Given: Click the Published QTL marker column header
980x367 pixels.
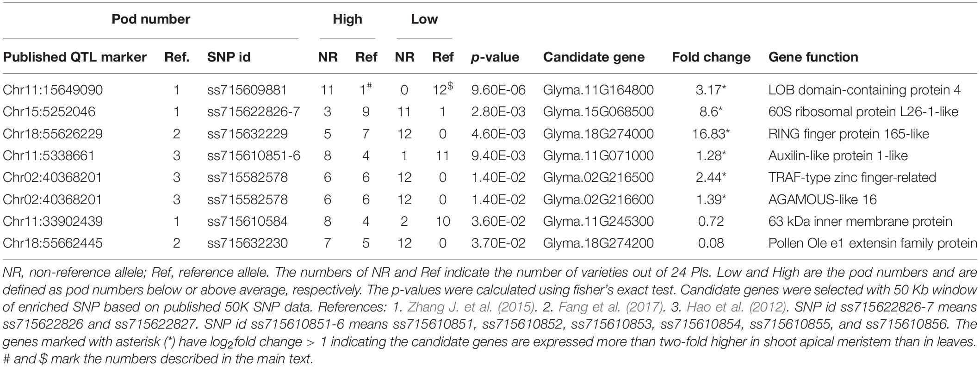Looking at the screenshot, I should tap(74, 57).
